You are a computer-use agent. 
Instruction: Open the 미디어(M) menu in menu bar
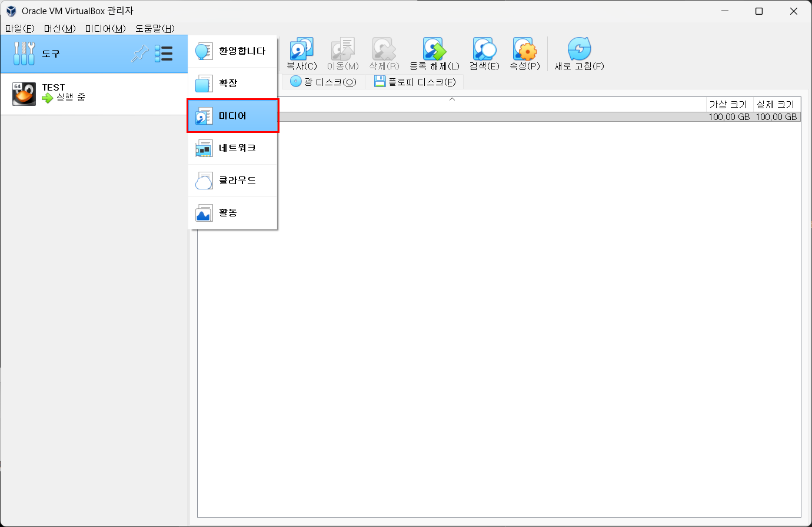(105, 28)
